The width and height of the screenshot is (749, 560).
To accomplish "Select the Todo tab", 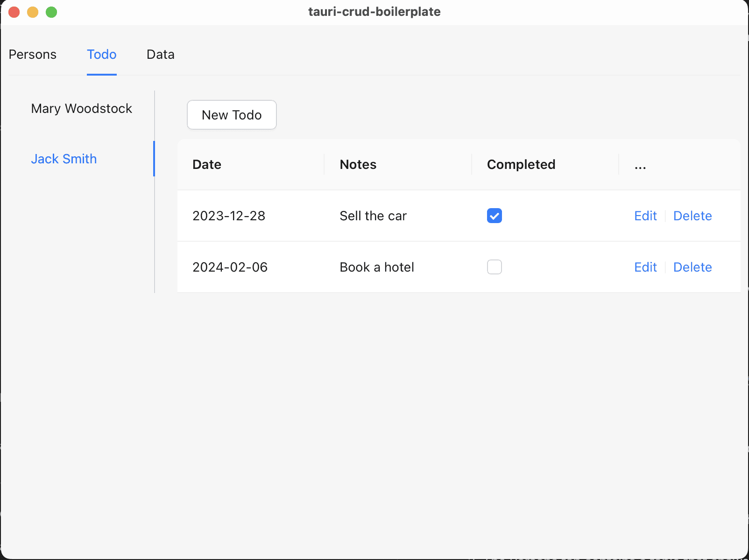I will [x=101, y=55].
